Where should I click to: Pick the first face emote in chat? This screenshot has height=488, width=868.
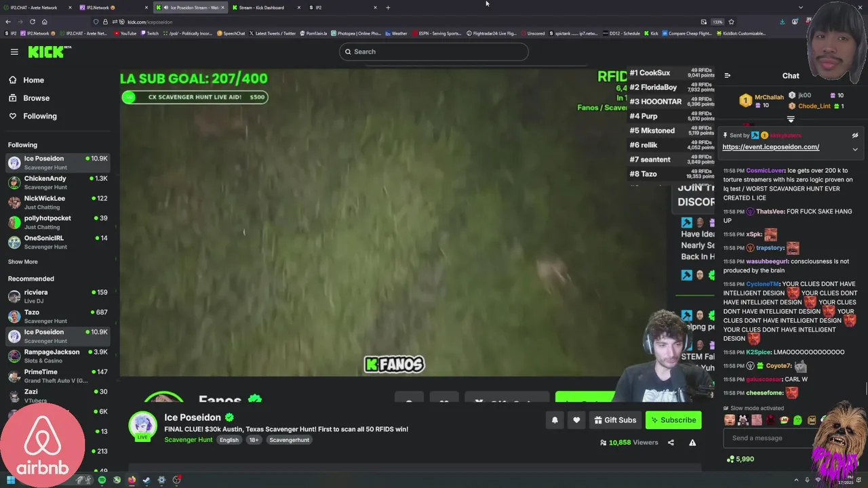729,420
